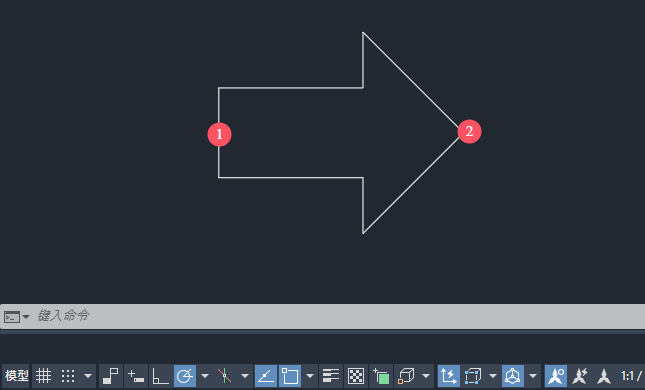Toggle the drawing grid display icon

[x=43, y=376]
